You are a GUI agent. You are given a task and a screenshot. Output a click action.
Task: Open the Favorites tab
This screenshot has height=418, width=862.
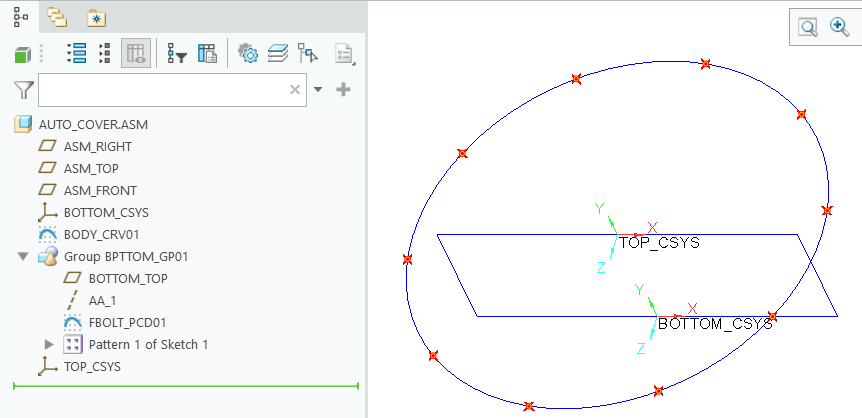tap(97, 19)
